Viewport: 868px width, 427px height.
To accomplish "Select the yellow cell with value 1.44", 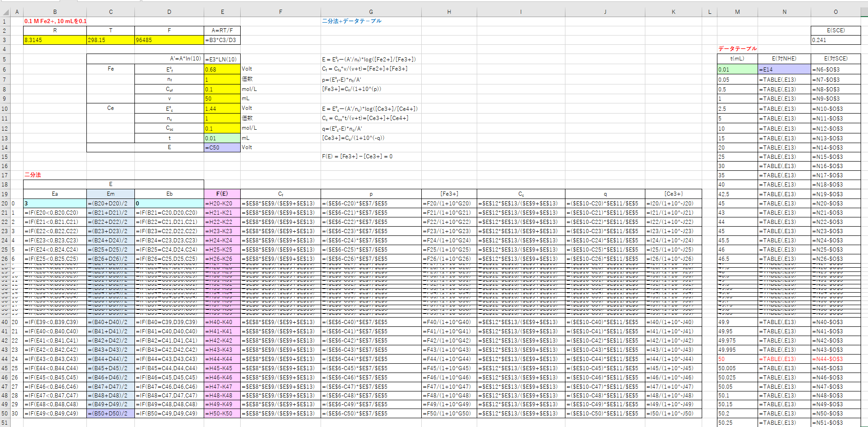I will tap(222, 109).
